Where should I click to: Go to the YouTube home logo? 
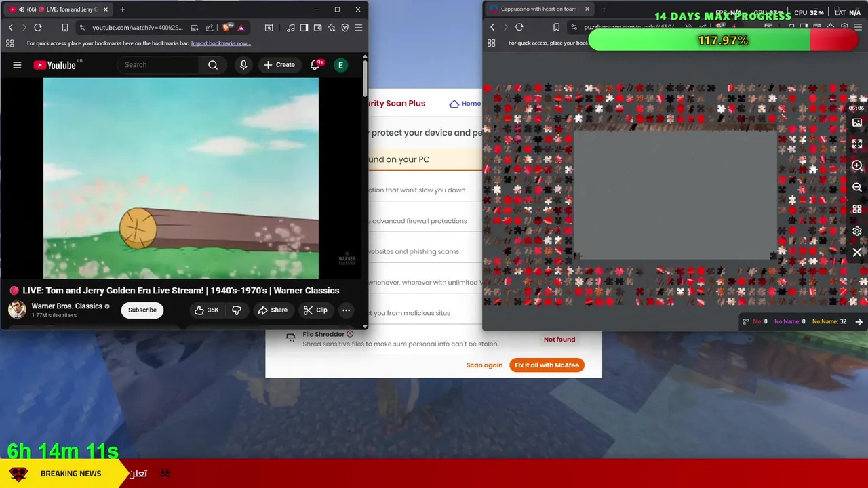55,65
